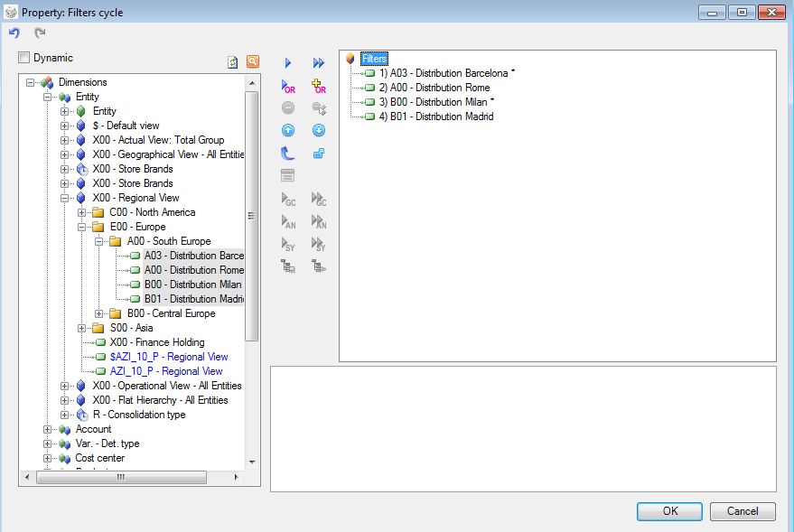The height and width of the screenshot is (532, 794).
Task: Click the redo arrow icon
Action: click(40, 33)
